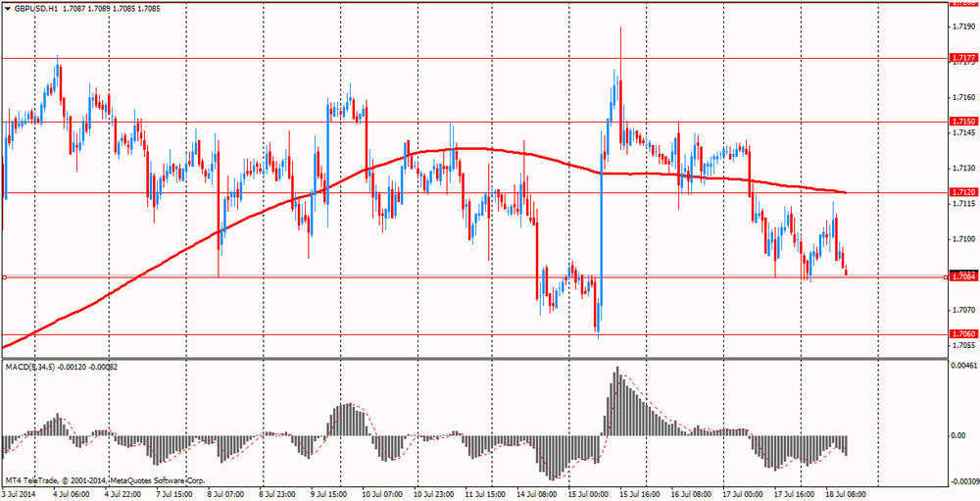Click the MT4 TeleTrade copyright text
The image size is (980, 501).
(x=105, y=480)
